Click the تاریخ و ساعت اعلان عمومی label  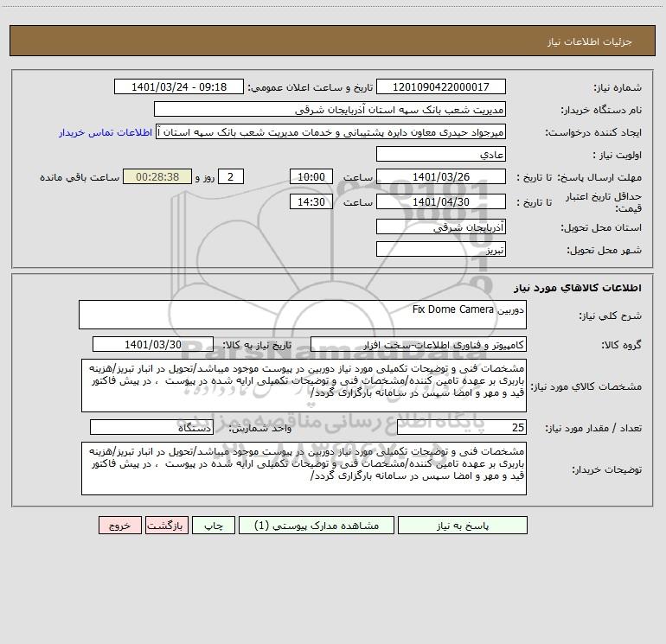pos(311,87)
